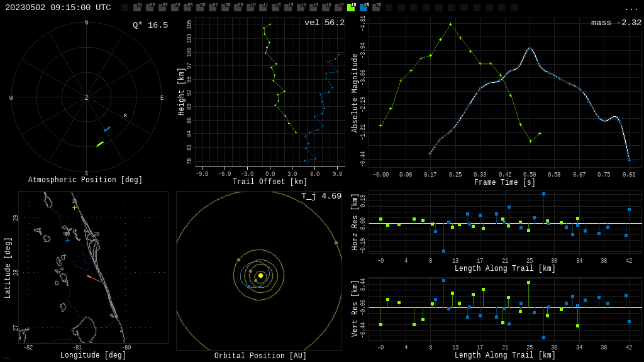Toggle station box 05
Screen dimensions: 644x362
[x=187, y=7]
